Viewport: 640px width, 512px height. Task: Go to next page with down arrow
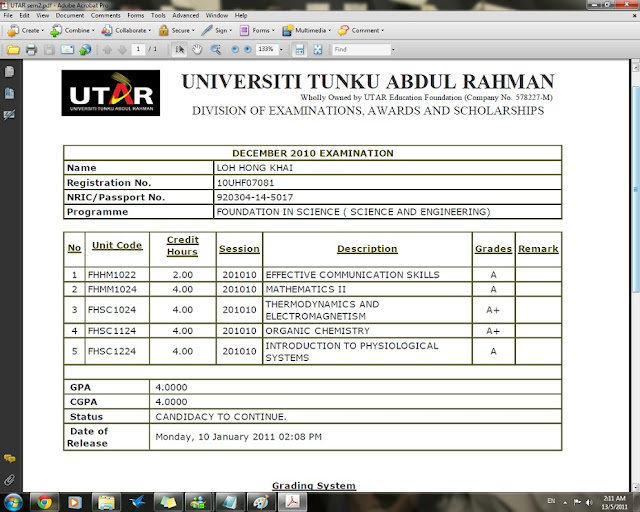pos(122,50)
